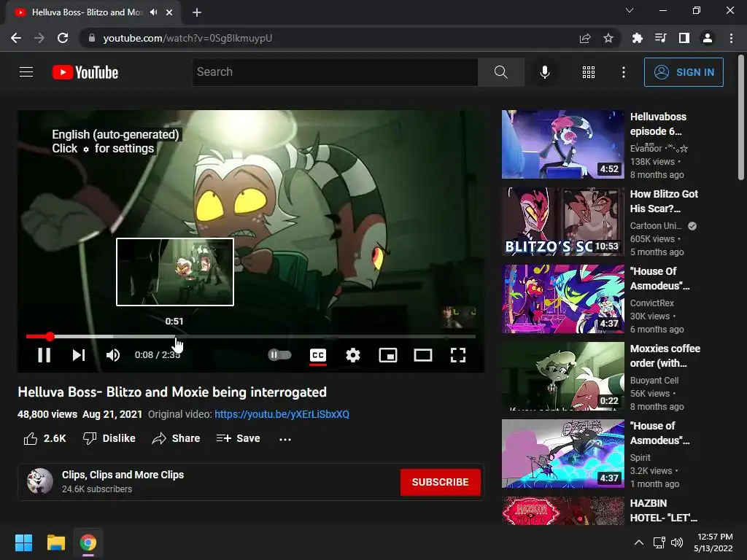Image resolution: width=747 pixels, height=560 pixels.
Task: Go forward in the browser
Action: pyautogui.click(x=39, y=38)
